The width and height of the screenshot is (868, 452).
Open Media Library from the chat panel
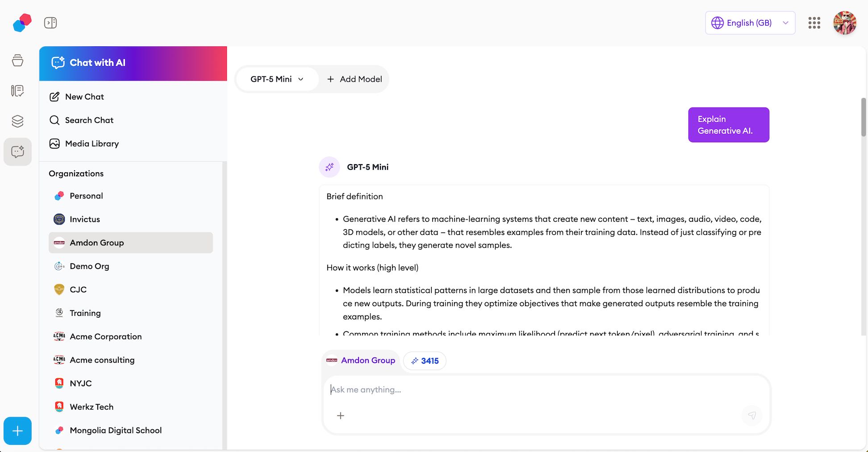click(92, 143)
